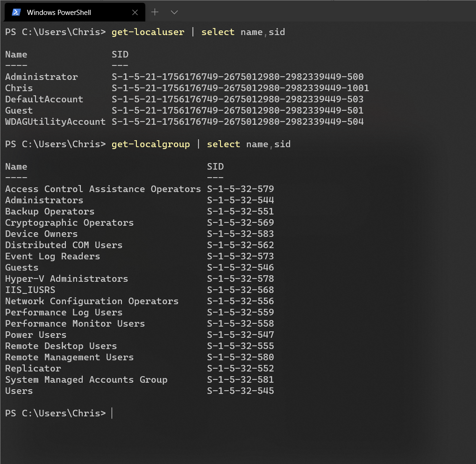476x464 pixels.
Task: Click the Backup Operators group name
Action: coord(50,212)
